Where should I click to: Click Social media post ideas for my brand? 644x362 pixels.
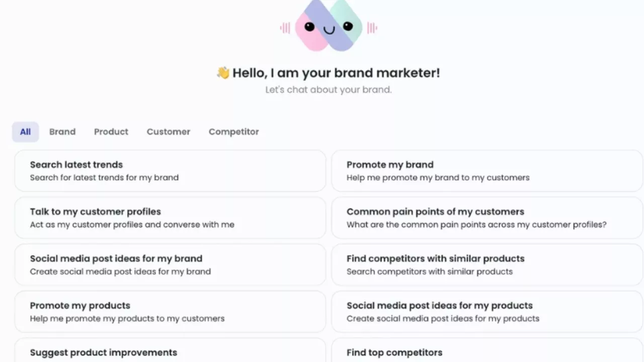(x=170, y=264)
